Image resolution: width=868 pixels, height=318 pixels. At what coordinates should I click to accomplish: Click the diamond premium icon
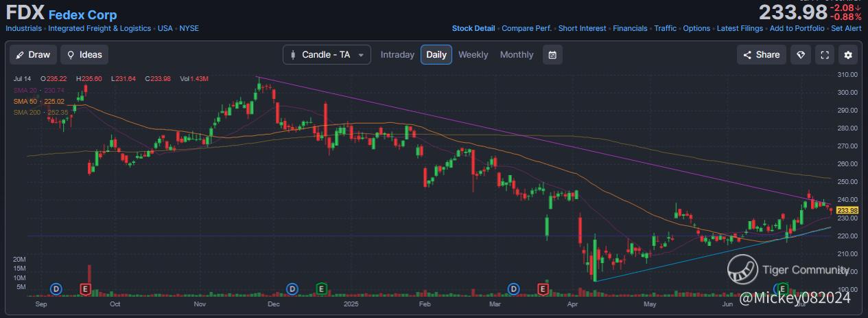coord(800,55)
